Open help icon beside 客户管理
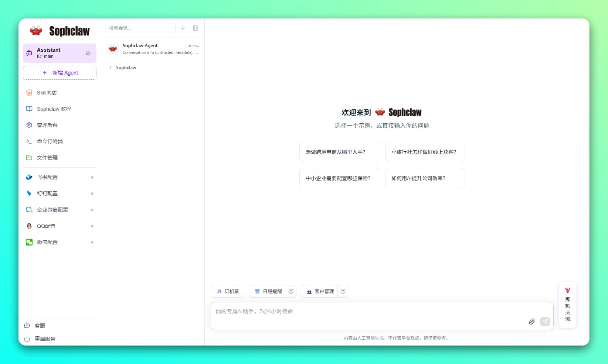The width and height of the screenshot is (608, 364). coord(343,291)
